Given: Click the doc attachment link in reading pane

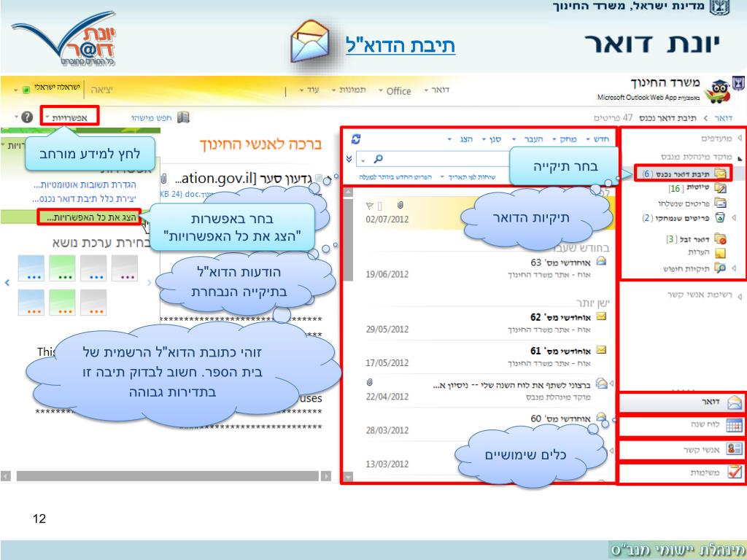Looking at the screenshot, I should tap(186, 194).
